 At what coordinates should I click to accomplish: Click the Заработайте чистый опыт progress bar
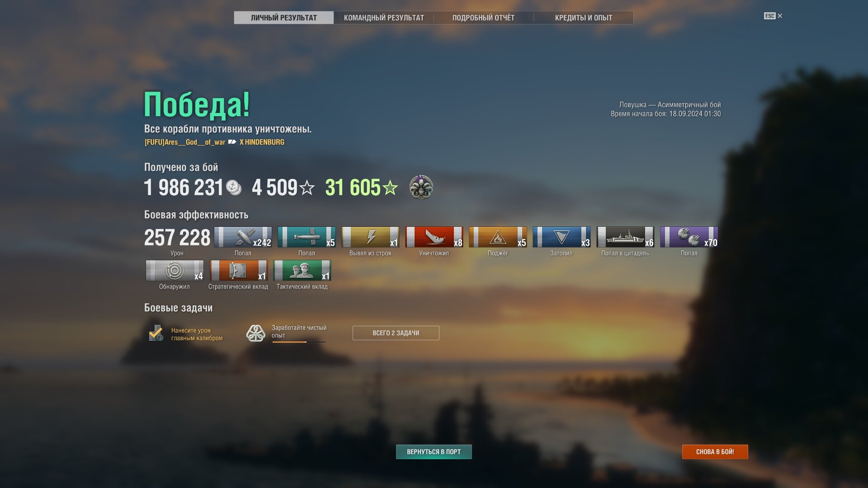tap(299, 342)
